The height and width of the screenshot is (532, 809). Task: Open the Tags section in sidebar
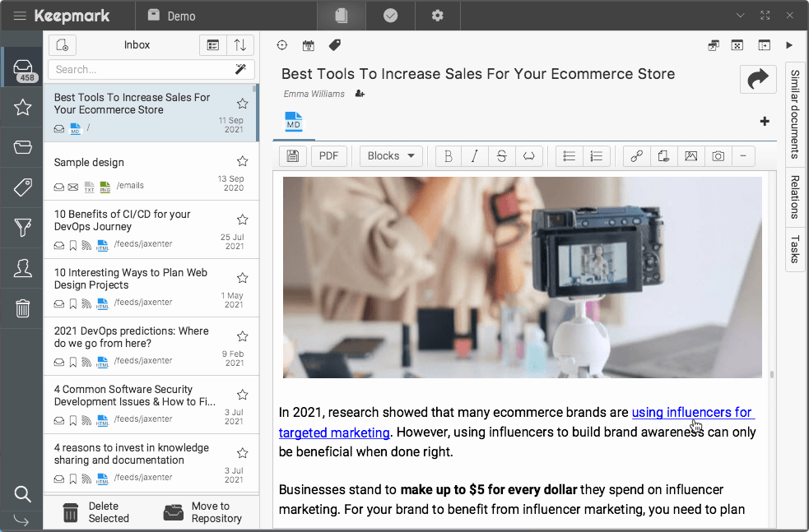pyautogui.click(x=22, y=187)
